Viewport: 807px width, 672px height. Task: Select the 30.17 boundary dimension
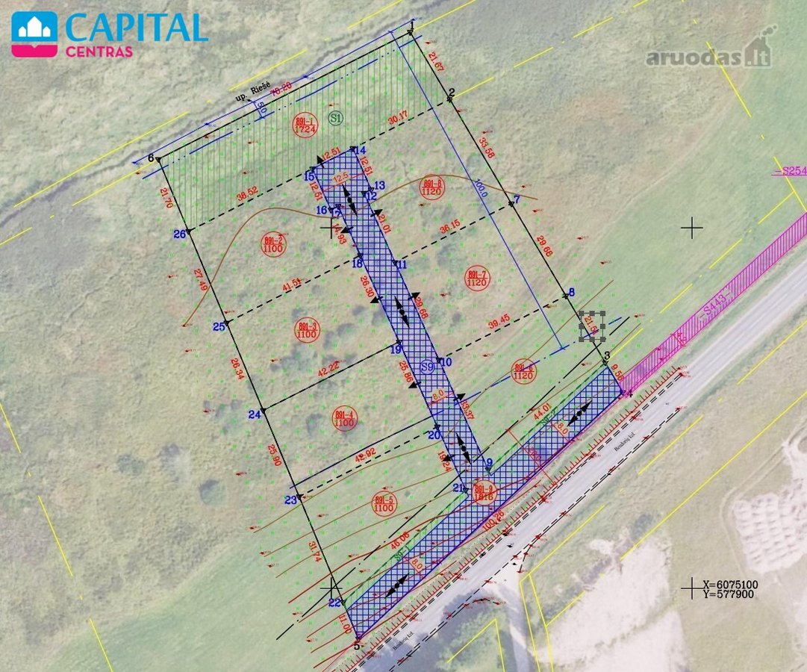pos(397,117)
